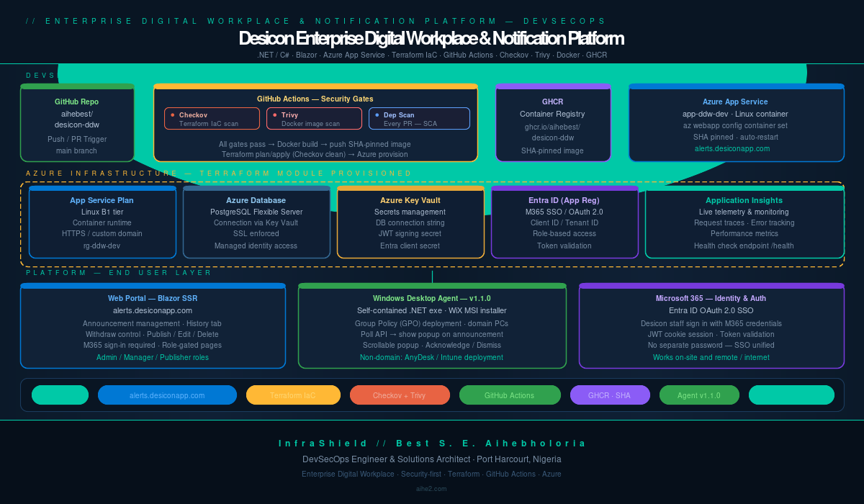Click 'Push / PR Trigger' text
864x504 pixels.
click(77, 139)
